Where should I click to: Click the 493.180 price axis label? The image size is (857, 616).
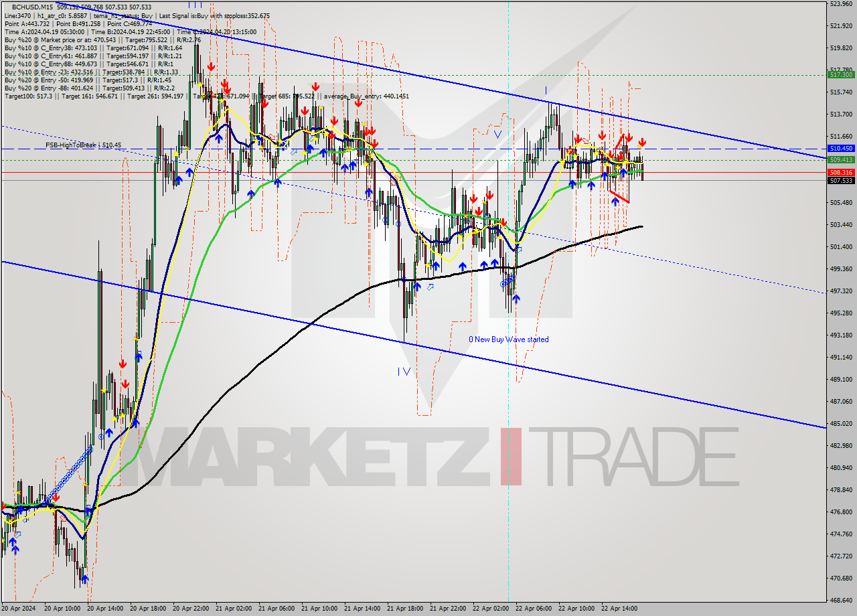(x=840, y=335)
